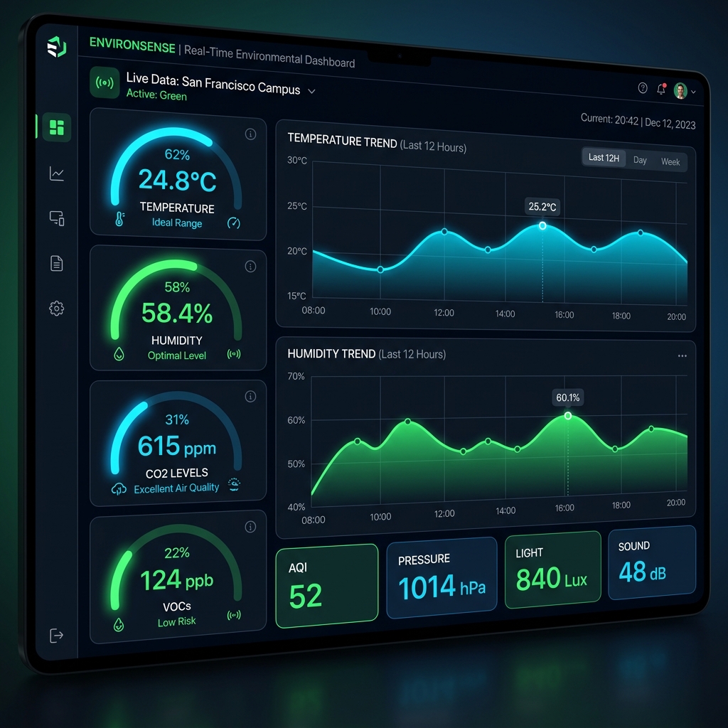The height and width of the screenshot is (728, 728).
Task: Click the AQI 52 tile
Action: [327, 586]
